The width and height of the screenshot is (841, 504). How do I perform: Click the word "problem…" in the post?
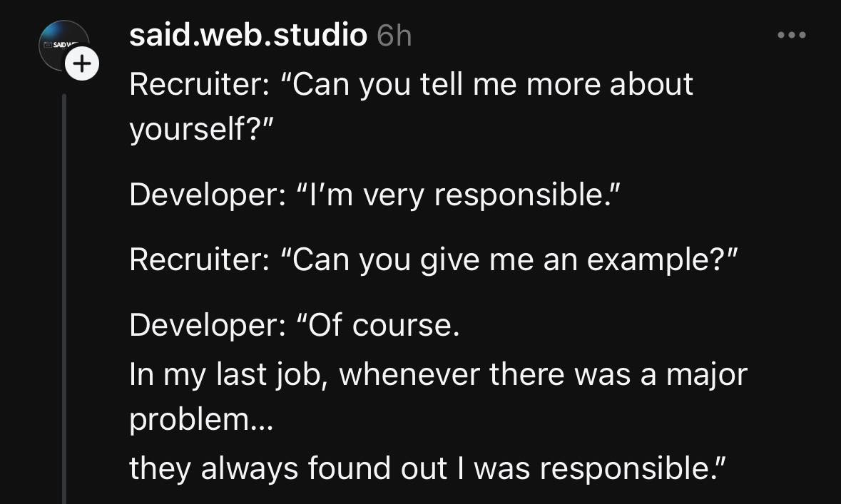[x=200, y=421]
